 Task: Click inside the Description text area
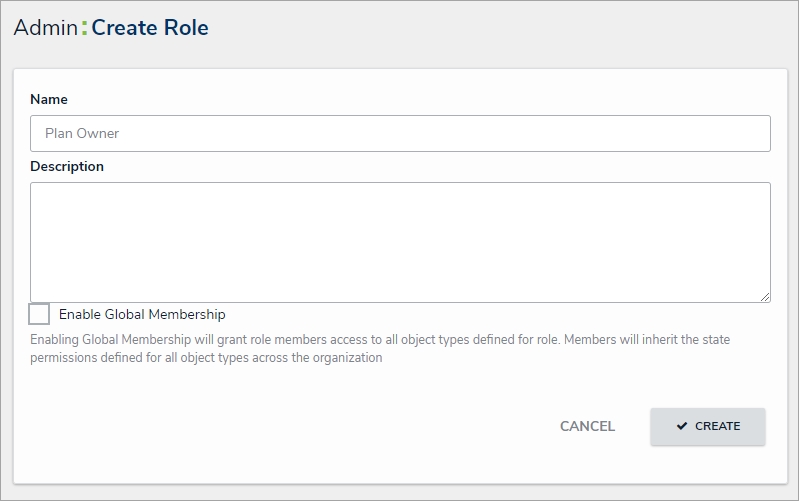pos(400,242)
